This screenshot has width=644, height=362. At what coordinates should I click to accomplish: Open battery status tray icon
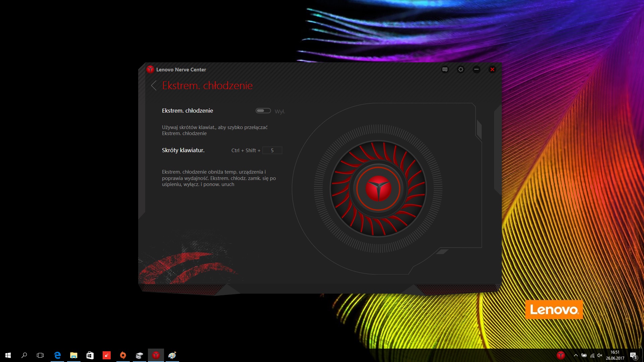584,355
